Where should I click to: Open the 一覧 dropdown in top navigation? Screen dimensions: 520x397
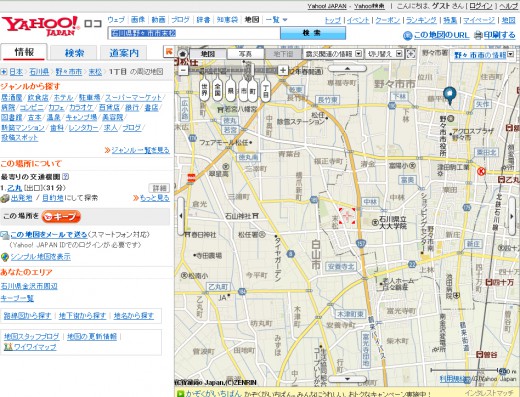[276, 20]
